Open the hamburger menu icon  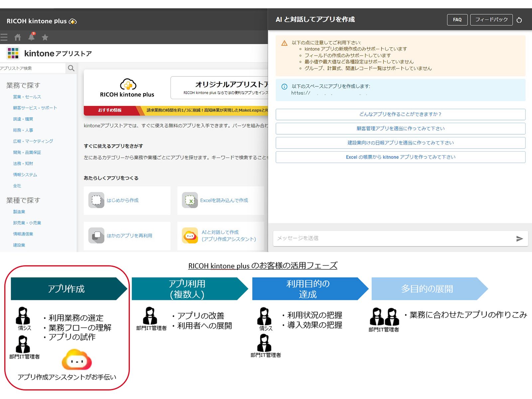click(4, 37)
